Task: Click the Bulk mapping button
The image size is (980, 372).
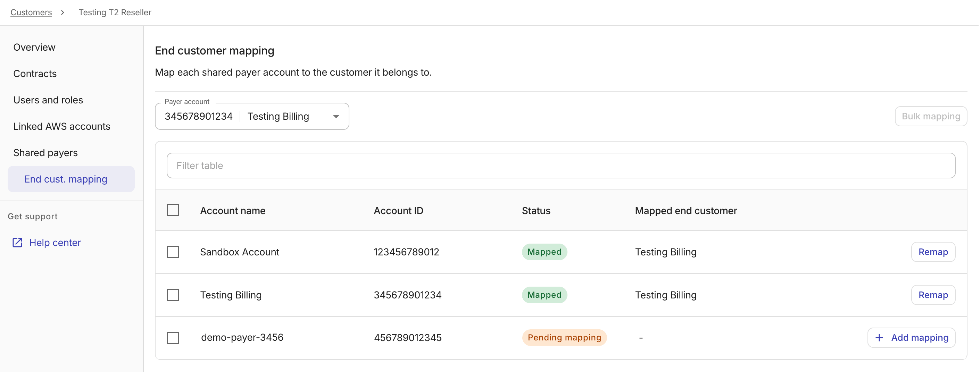Action: (x=931, y=116)
